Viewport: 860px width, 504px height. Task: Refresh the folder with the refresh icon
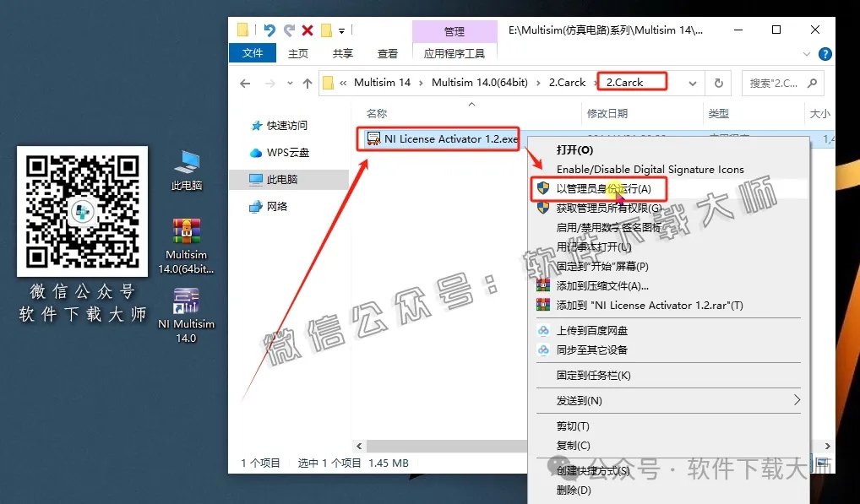click(718, 82)
